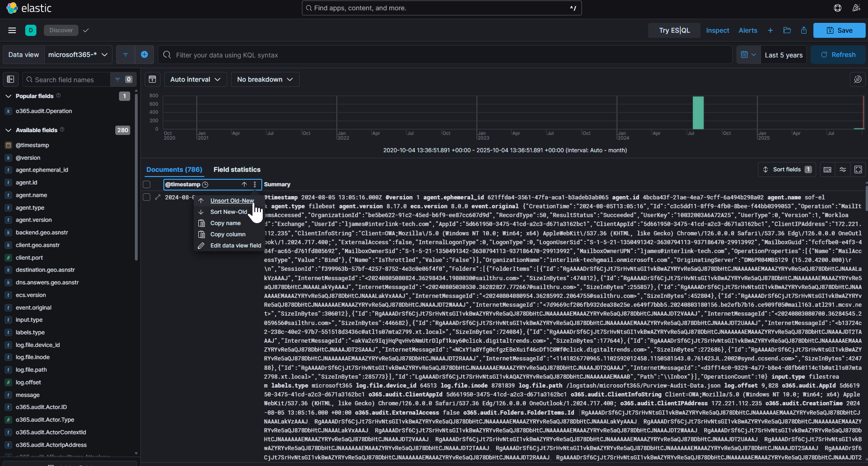The image size is (868, 466).
Task: Open the field type filter toggle
Action: click(x=122, y=79)
